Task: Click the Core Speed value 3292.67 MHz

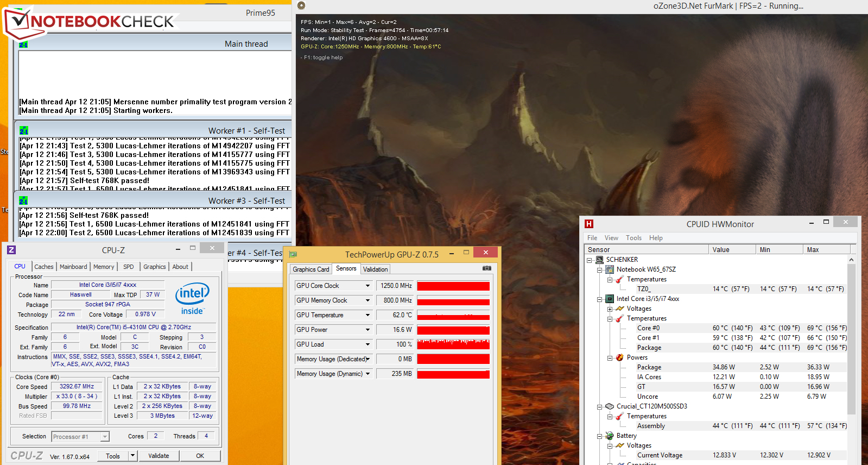Action: coord(77,386)
